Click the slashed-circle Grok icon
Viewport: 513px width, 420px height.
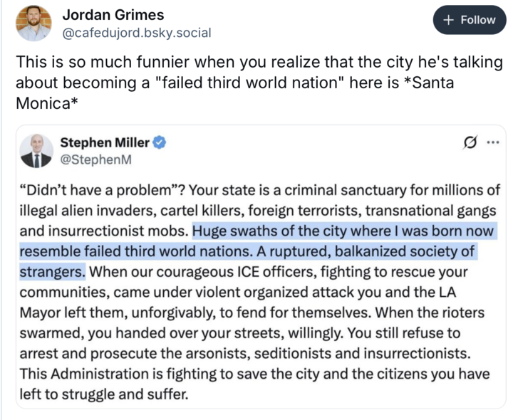click(x=470, y=142)
